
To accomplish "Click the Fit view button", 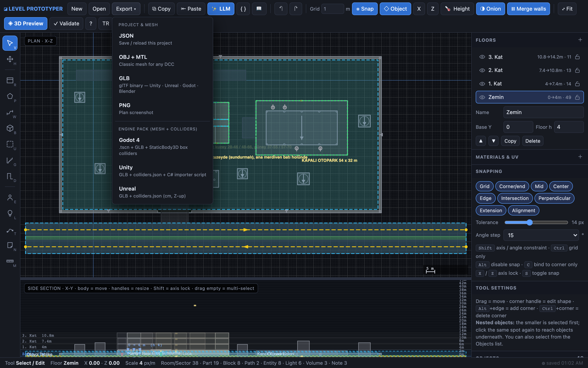I will (x=567, y=9).
